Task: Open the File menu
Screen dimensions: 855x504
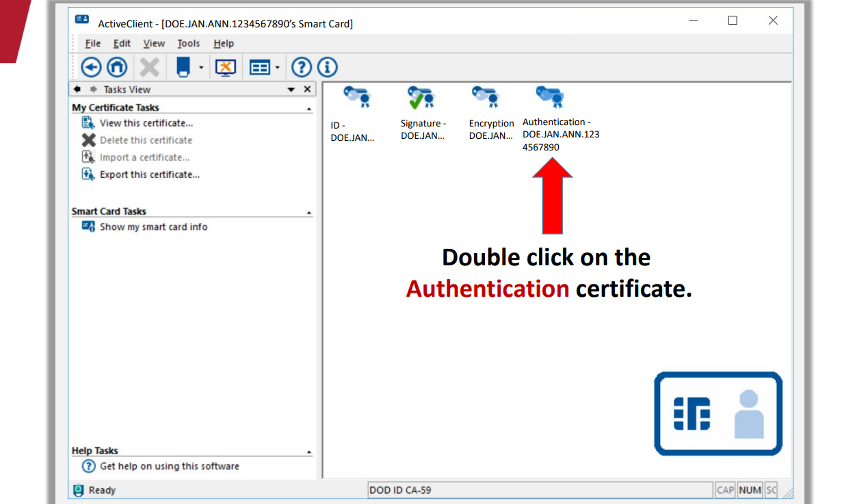Action: (93, 43)
